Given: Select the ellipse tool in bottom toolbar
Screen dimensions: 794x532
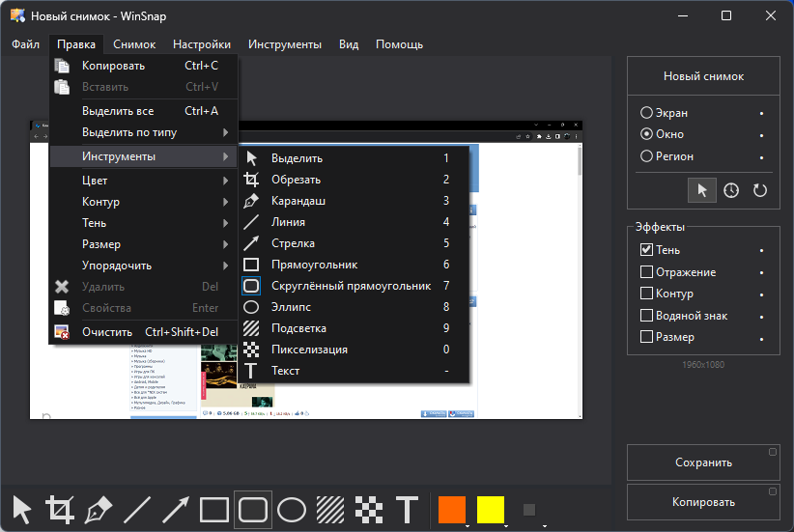Looking at the screenshot, I should (x=292, y=509).
